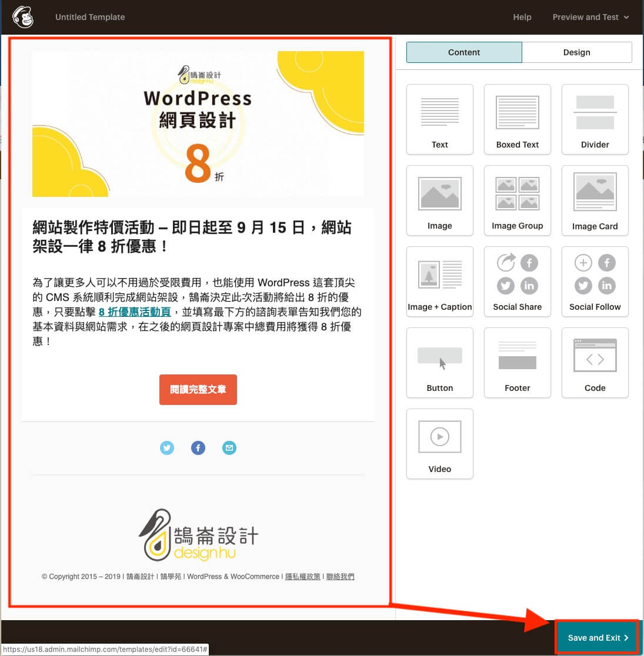Click the orange 閱讀完整文章 button
The image size is (644, 656).
[x=198, y=390]
